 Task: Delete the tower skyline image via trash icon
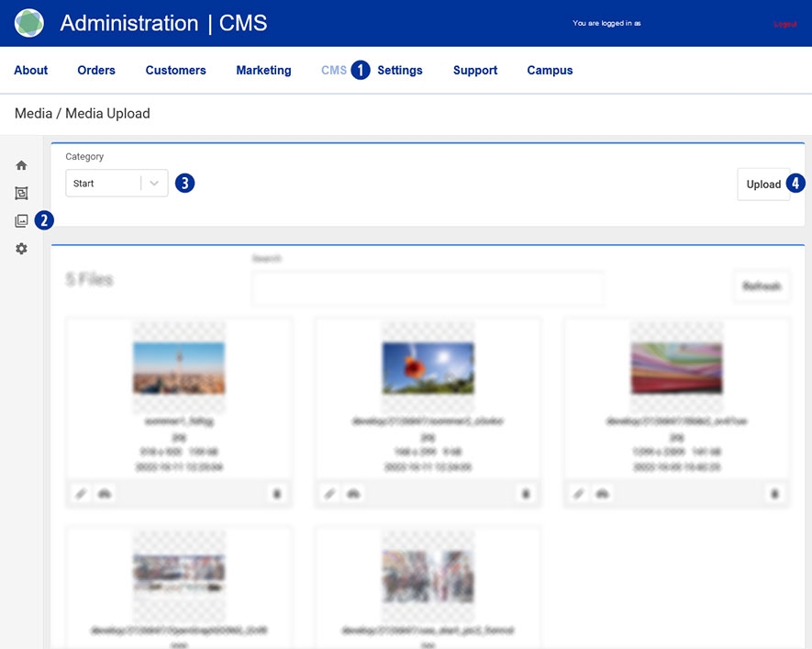coord(276,494)
